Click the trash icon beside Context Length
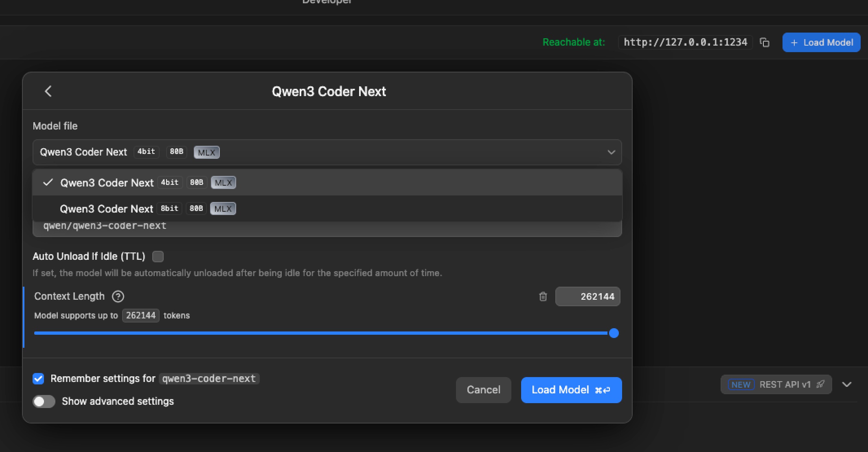 (x=543, y=296)
